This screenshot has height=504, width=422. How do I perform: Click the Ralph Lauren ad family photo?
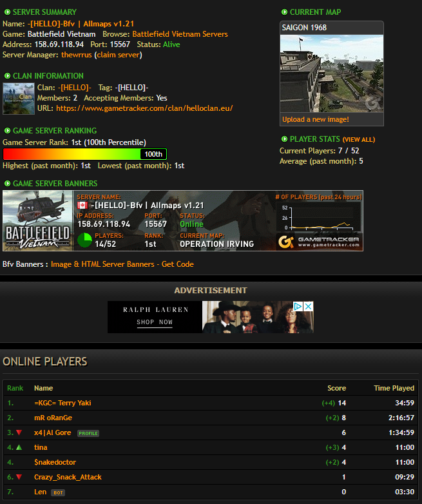258,317
